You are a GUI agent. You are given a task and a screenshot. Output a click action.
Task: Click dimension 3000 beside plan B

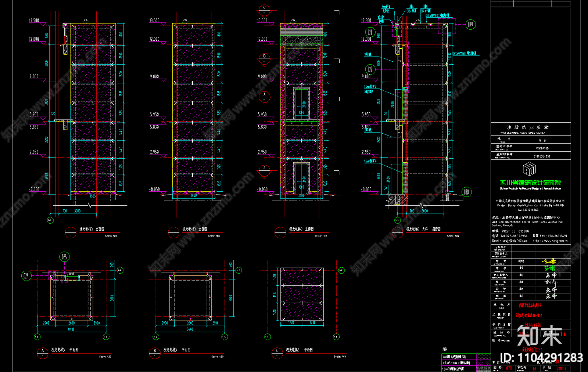230,298
